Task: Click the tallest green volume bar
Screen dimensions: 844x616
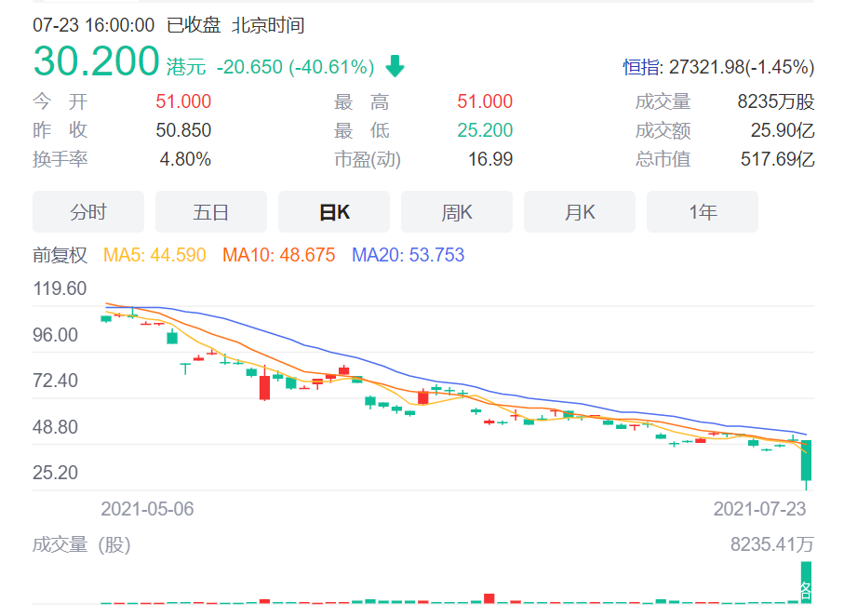Action: pos(807,583)
